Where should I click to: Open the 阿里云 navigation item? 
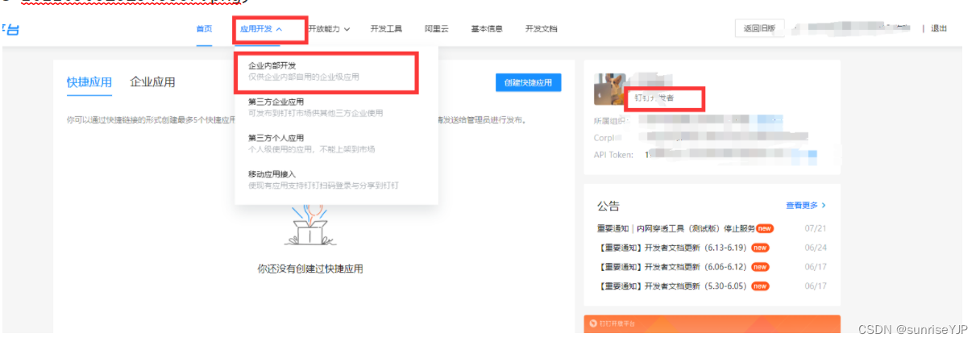(437, 29)
